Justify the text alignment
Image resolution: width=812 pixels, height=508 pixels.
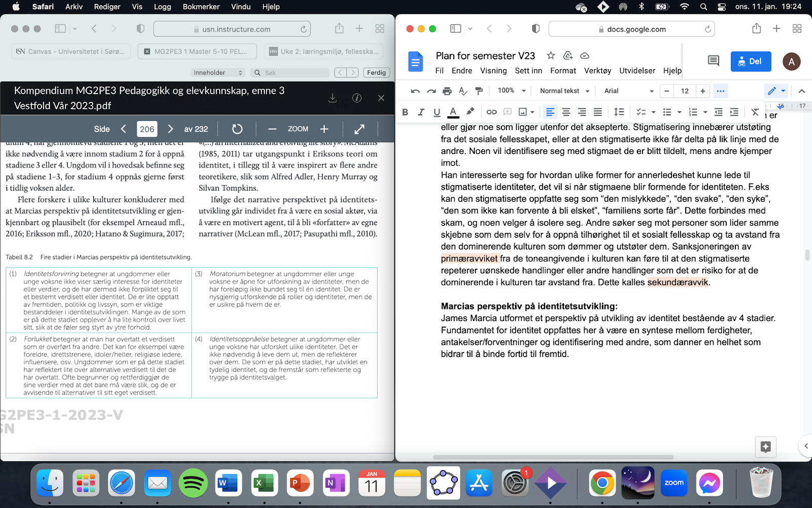598,112
